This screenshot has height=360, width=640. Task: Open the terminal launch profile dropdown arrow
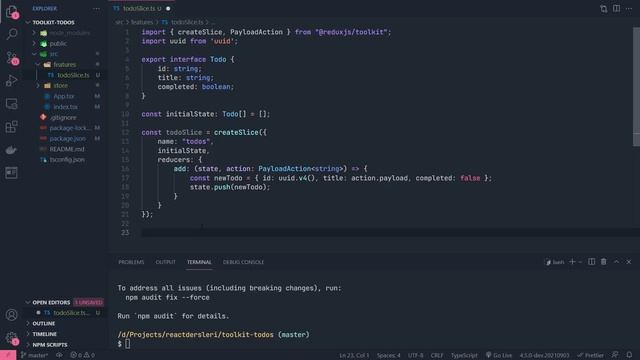(580, 262)
